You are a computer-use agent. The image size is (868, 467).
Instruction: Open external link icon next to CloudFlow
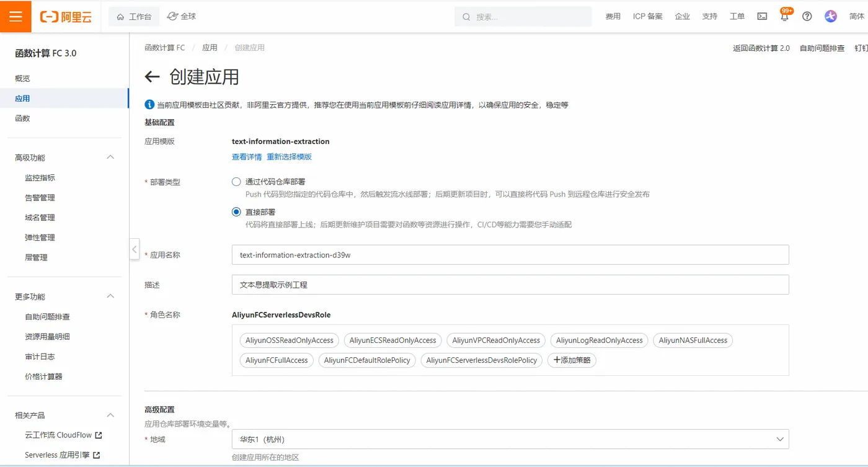98,435
